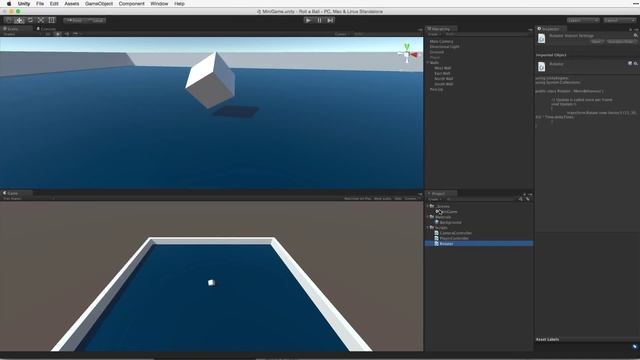
Task: Select Directional Light in Hierarchy
Action: pyautogui.click(x=444, y=47)
